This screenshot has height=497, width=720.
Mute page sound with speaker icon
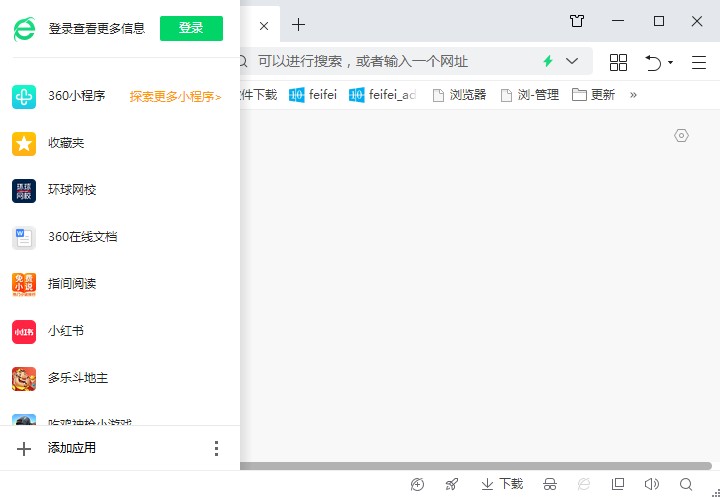tap(652, 484)
